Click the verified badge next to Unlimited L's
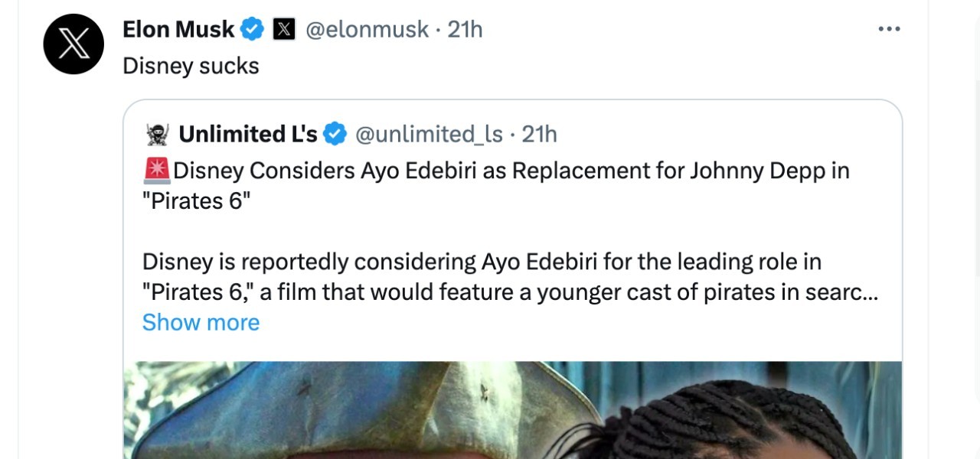This screenshot has width=980, height=459. (x=334, y=135)
